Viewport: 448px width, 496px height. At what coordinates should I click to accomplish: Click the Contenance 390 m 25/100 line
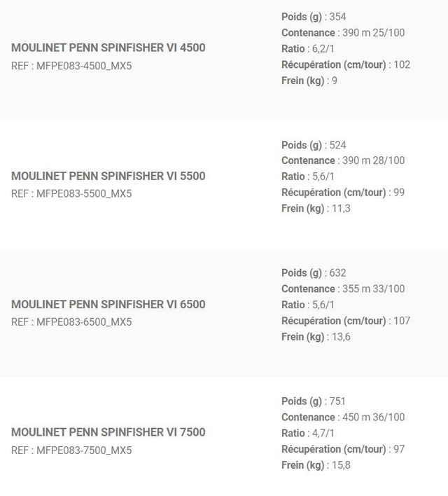tap(343, 33)
